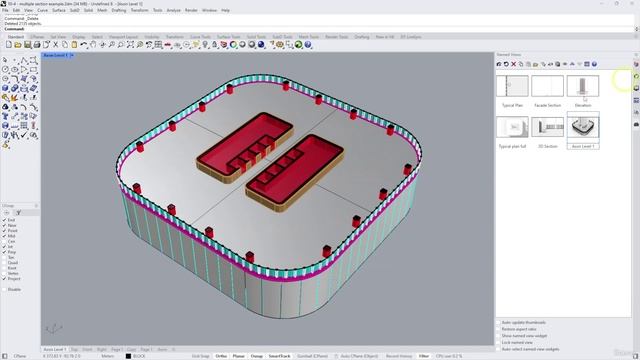Enable Lock named view checkbox

coord(498,342)
